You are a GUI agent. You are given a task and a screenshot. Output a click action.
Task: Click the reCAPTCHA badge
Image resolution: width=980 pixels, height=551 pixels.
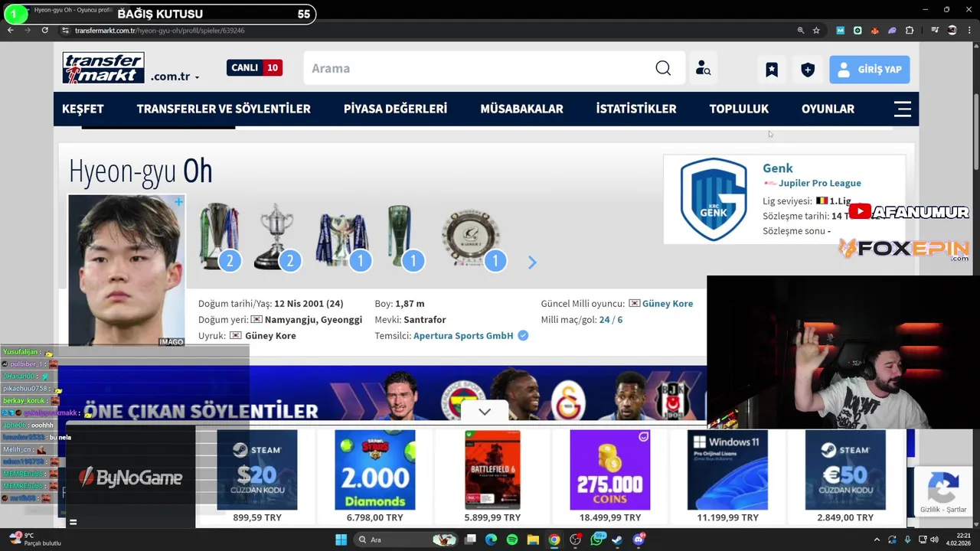[x=943, y=491]
